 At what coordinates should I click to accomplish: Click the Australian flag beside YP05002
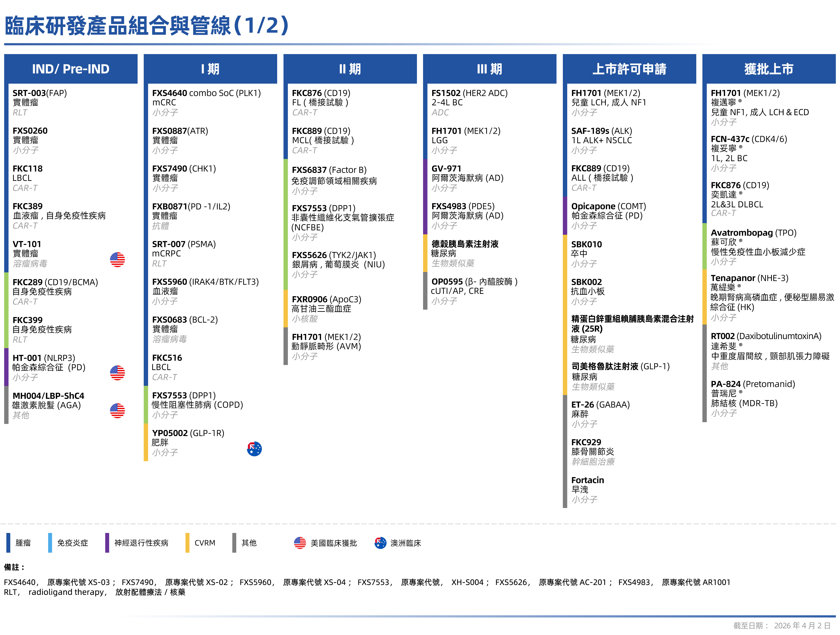click(254, 449)
